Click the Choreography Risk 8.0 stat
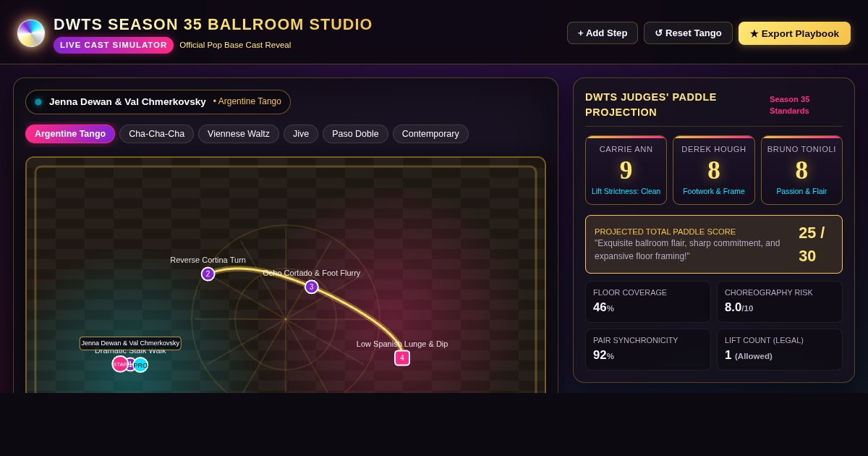Image resolution: width=868 pixels, height=456 pixels. click(x=780, y=302)
